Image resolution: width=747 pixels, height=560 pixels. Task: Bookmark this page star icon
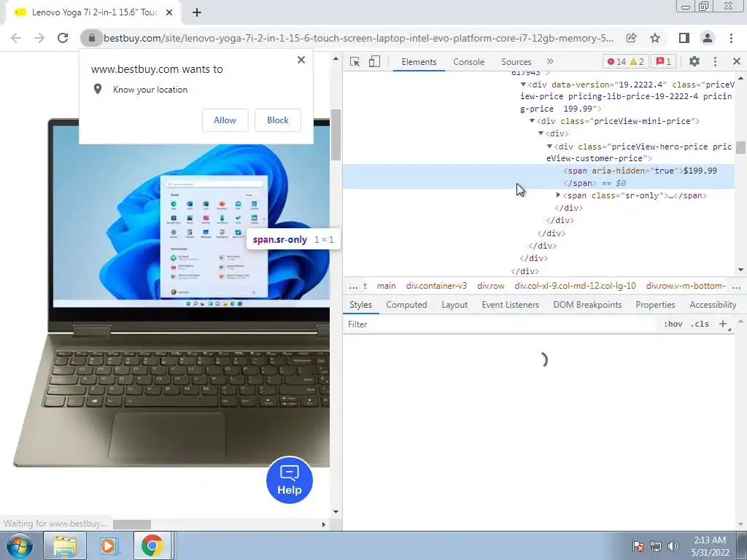[x=655, y=38]
